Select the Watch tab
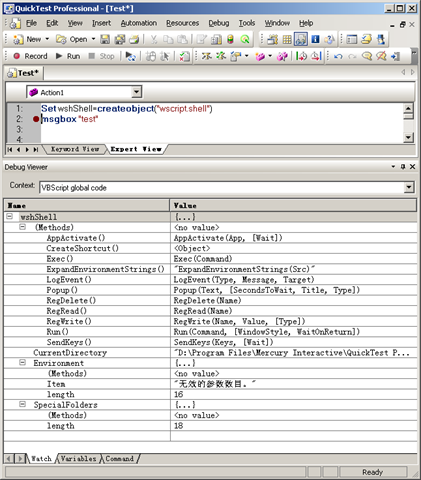Viewport: 421px width, 480px height. [x=41, y=459]
